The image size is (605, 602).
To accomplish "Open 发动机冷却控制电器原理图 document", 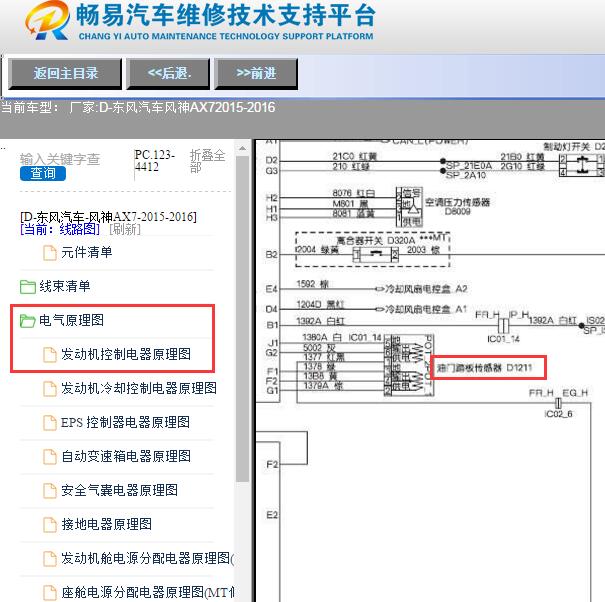I will (139, 388).
